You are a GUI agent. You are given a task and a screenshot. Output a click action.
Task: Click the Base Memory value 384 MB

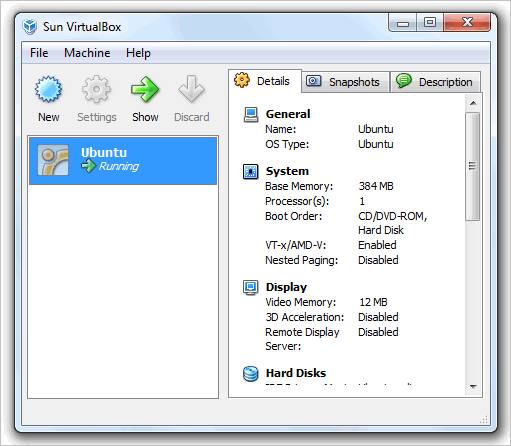point(376,186)
